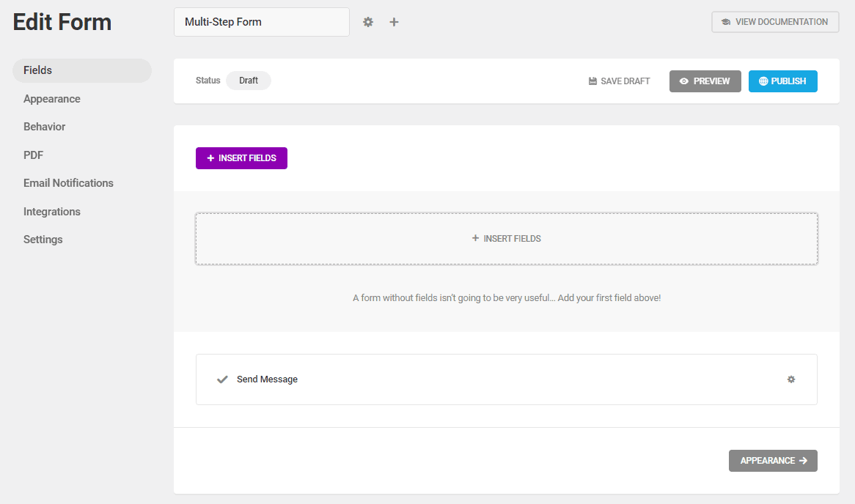Screen dimensions: 855x504
Task: Open the Settings section
Action: coord(43,239)
